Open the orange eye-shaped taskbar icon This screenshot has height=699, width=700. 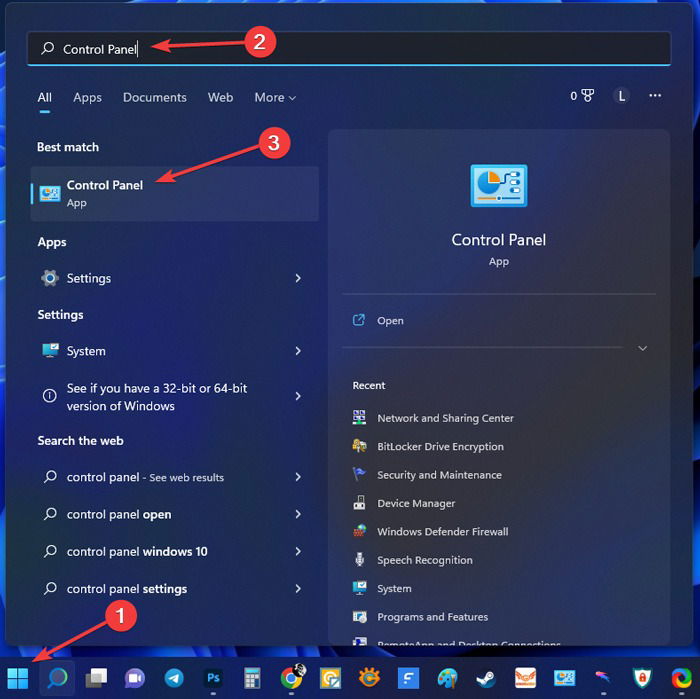(x=369, y=678)
